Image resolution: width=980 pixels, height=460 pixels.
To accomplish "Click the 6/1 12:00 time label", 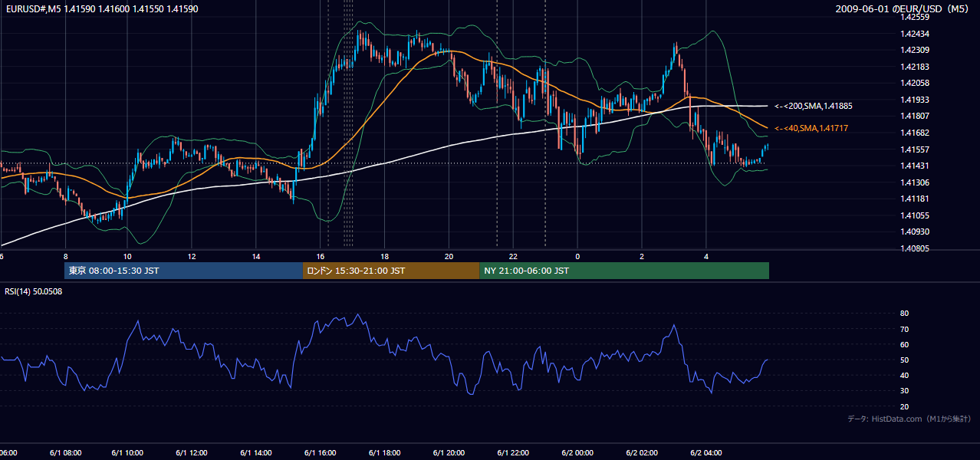I will [x=192, y=453].
